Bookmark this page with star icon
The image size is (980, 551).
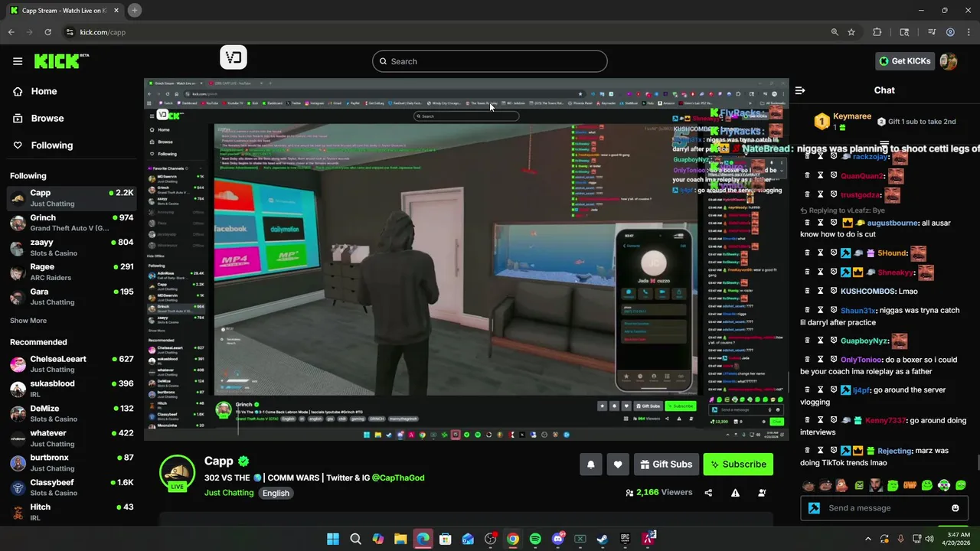(851, 32)
